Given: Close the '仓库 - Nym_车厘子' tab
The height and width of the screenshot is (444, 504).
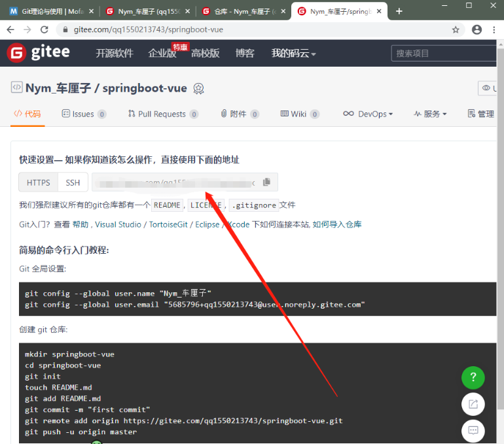Looking at the screenshot, I should (283, 11).
